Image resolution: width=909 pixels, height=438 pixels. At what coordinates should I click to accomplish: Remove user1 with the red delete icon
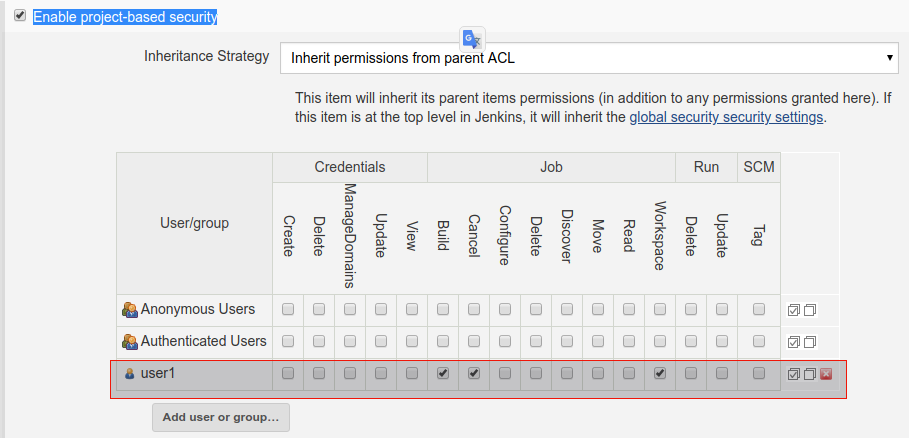(x=826, y=374)
